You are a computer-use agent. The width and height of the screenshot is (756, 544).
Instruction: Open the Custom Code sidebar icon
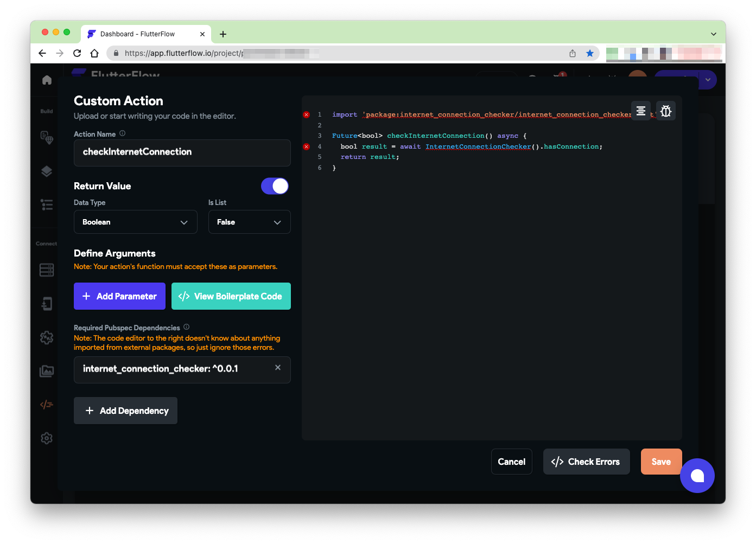click(47, 405)
